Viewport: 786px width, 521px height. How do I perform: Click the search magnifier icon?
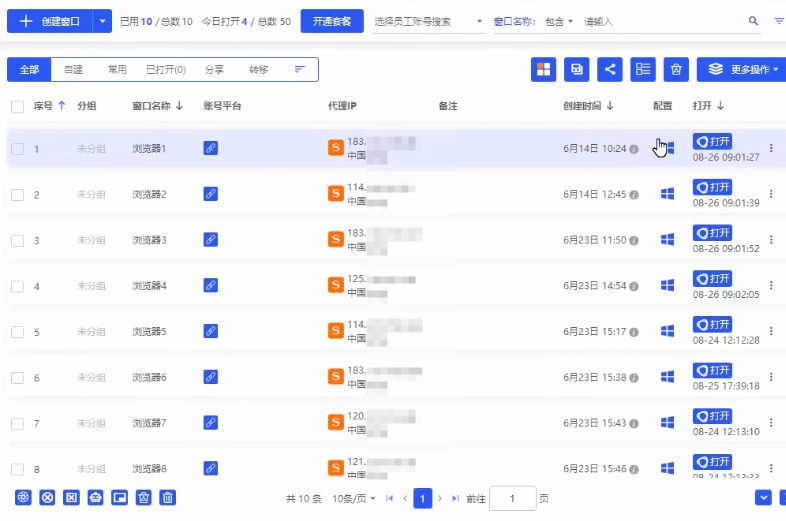coord(753,21)
